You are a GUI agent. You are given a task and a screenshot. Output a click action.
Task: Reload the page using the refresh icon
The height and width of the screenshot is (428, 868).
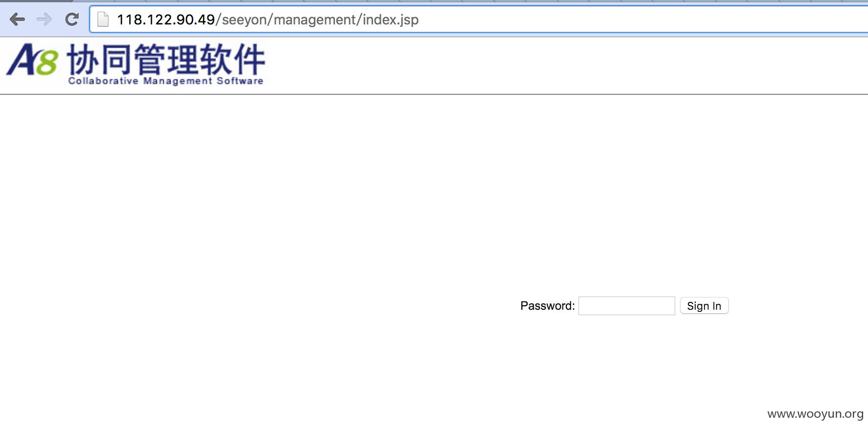[x=72, y=20]
